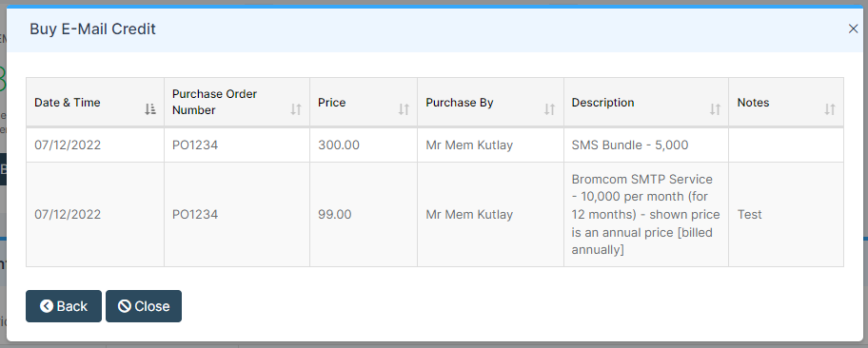Image resolution: width=868 pixels, height=348 pixels.
Task: Click the Bromcom SMTP Service description cell
Action: click(x=646, y=214)
